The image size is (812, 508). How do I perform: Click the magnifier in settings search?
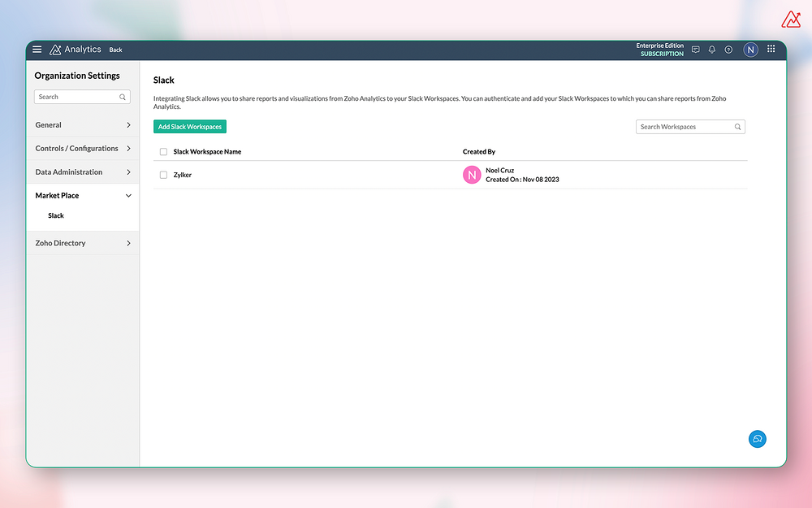click(123, 97)
